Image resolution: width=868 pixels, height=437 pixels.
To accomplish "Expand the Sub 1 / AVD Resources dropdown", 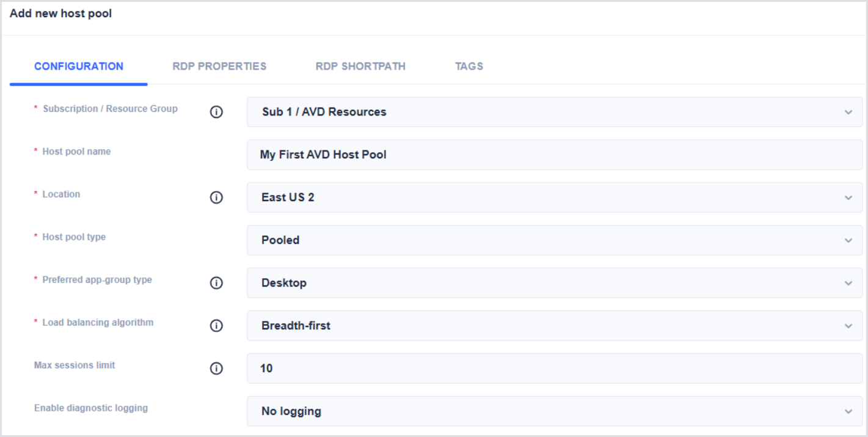I will pos(554,112).
